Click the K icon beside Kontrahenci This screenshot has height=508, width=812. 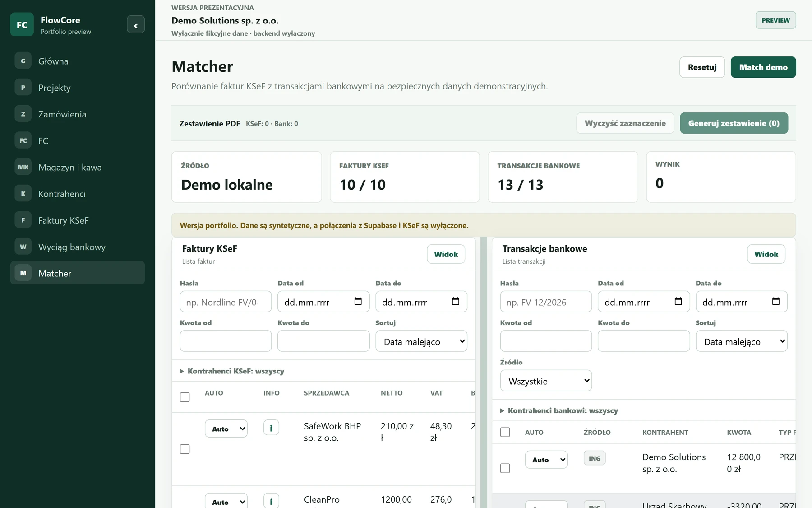[x=23, y=194]
